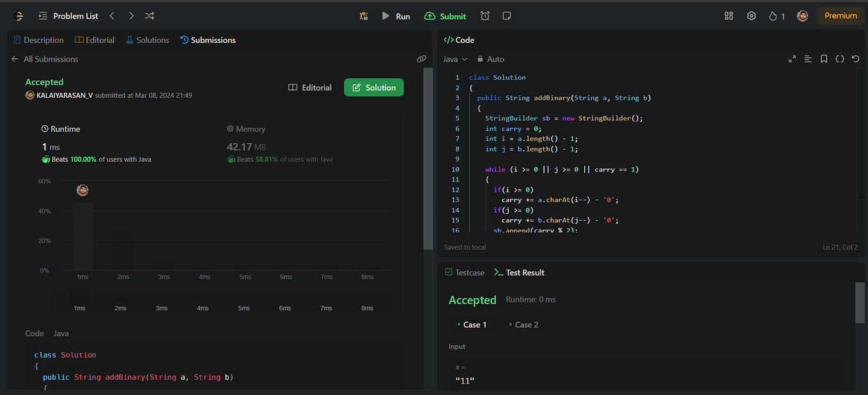868x395 pixels.
Task: Click the Editorial button near Accepted
Action: point(310,88)
